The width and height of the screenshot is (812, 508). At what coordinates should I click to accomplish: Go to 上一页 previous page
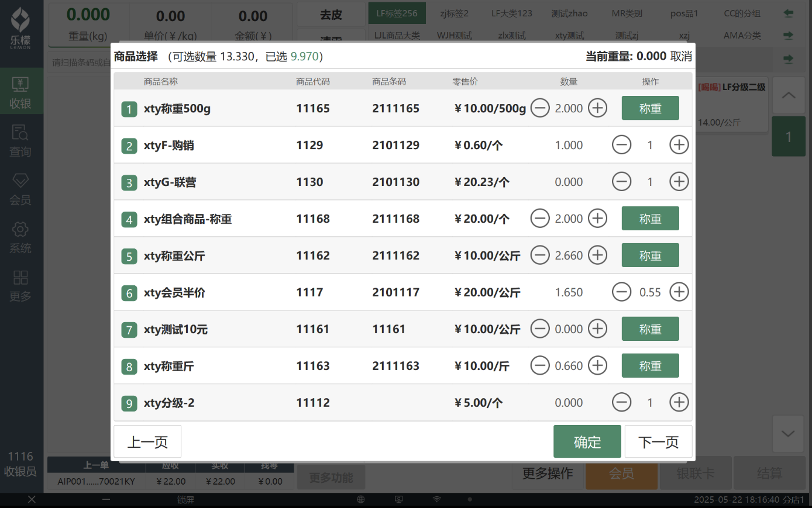pos(147,441)
